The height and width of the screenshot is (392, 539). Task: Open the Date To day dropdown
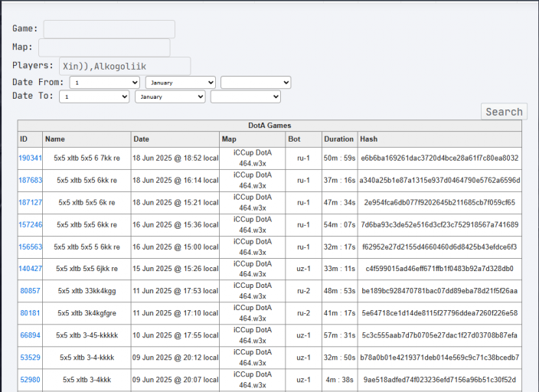(94, 96)
